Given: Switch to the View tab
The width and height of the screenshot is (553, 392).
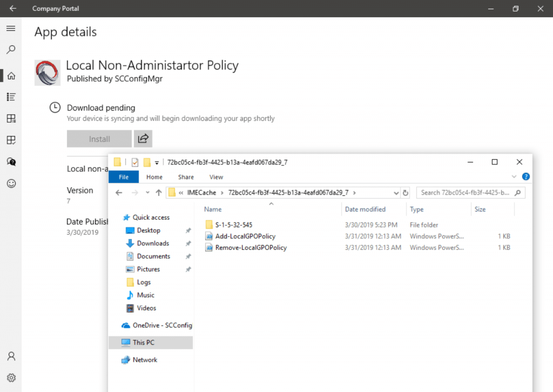Looking at the screenshot, I should [x=216, y=177].
